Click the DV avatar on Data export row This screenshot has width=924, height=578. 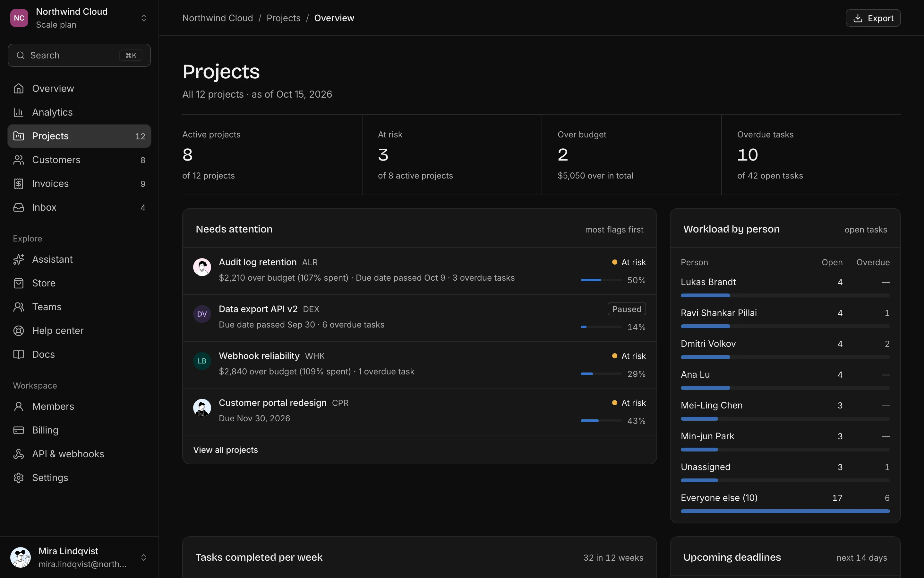click(202, 314)
